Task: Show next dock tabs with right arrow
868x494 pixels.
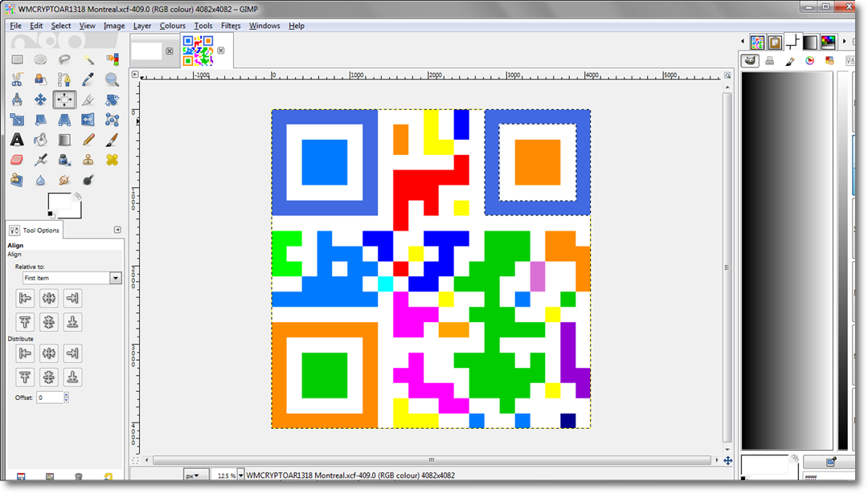Action: pos(844,42)
